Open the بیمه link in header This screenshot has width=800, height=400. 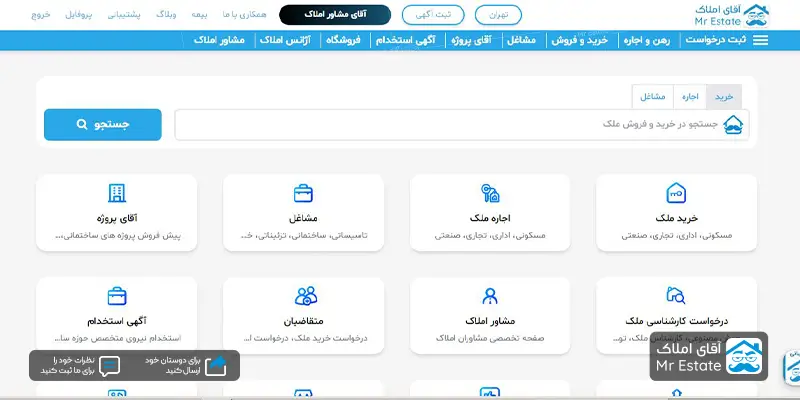[199, 15]
